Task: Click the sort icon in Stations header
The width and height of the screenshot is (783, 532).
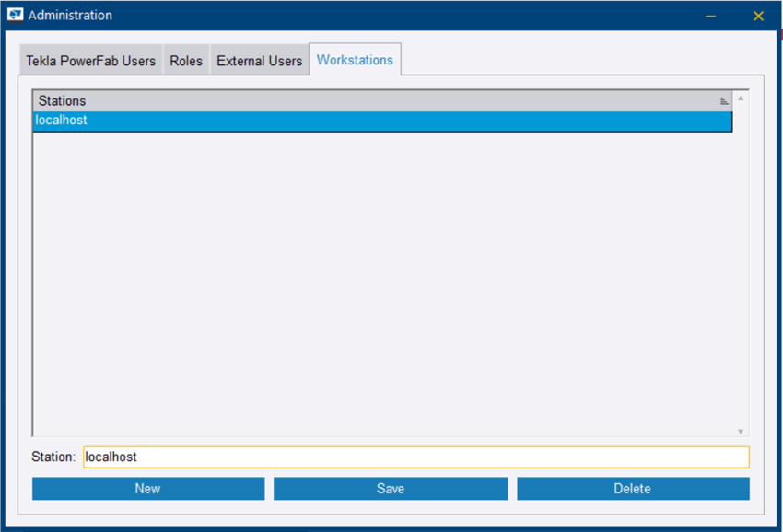Action: coord(723,101)
